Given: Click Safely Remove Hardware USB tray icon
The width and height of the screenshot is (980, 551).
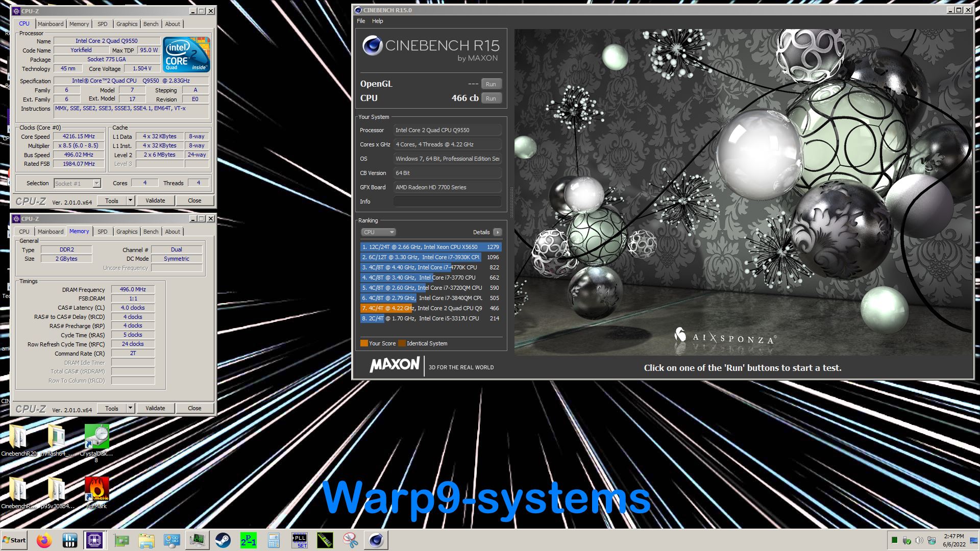Looking at the screenshot, I should pos(906,540).
